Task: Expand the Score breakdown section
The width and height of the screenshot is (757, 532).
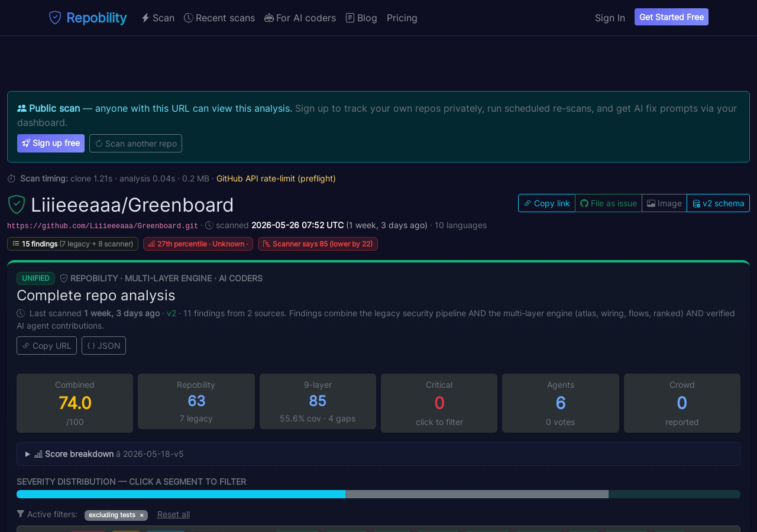Action: pos(378,454)
